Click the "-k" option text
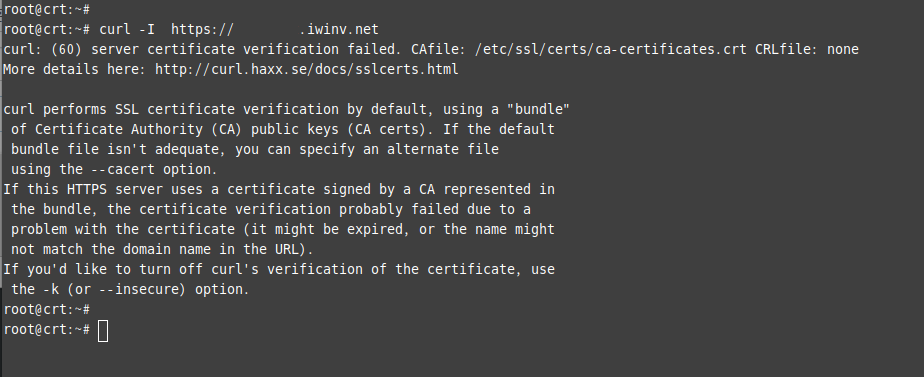This screenshot has height=377, width=924. 51,290
